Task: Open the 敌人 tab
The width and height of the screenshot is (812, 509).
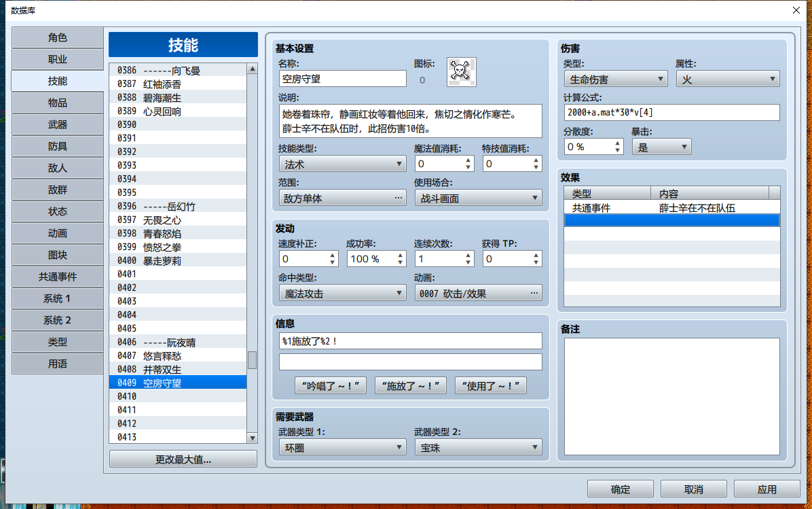Action: point(58,168)
